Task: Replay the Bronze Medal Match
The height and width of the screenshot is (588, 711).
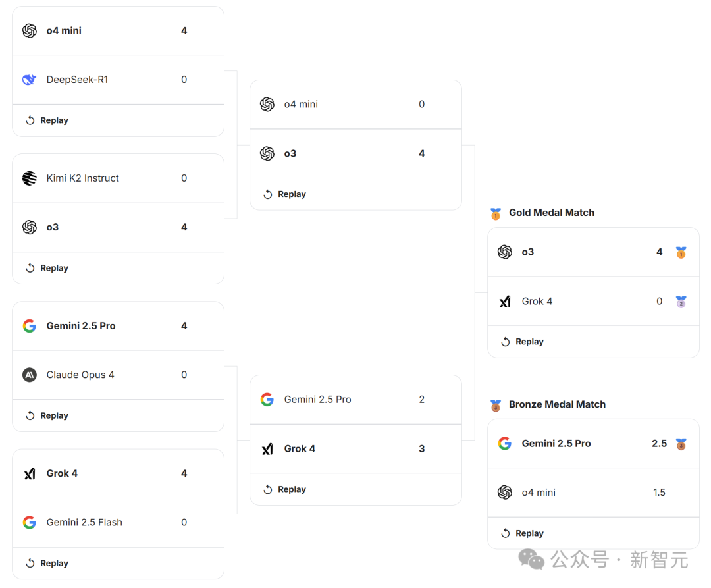Action: [522, 533]
